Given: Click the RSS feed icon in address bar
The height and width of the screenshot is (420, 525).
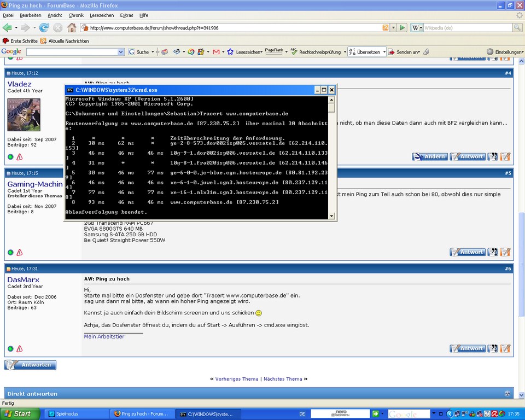Looking at the screenshot, I should [x=386, y=28].
